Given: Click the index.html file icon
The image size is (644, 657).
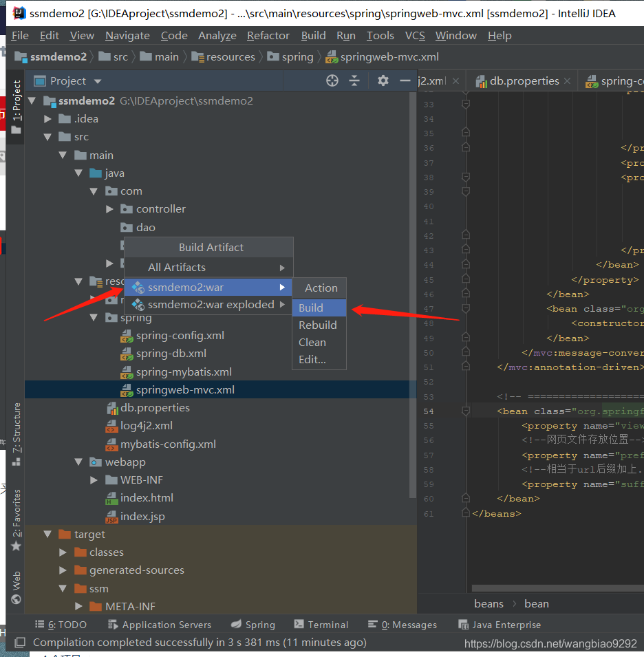Looking at the screenshot, I should click(111, 498).
